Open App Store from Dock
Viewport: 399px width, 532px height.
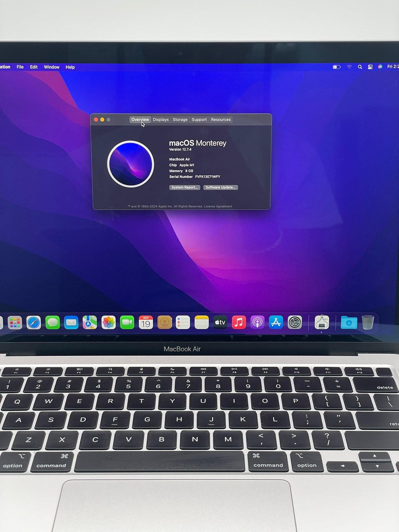276,322
